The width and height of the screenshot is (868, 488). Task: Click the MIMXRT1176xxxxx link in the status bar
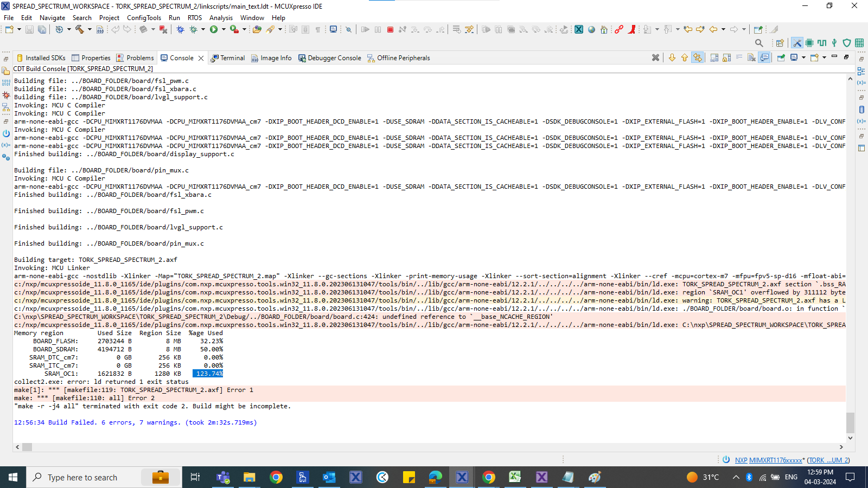(x=776, y=460)
